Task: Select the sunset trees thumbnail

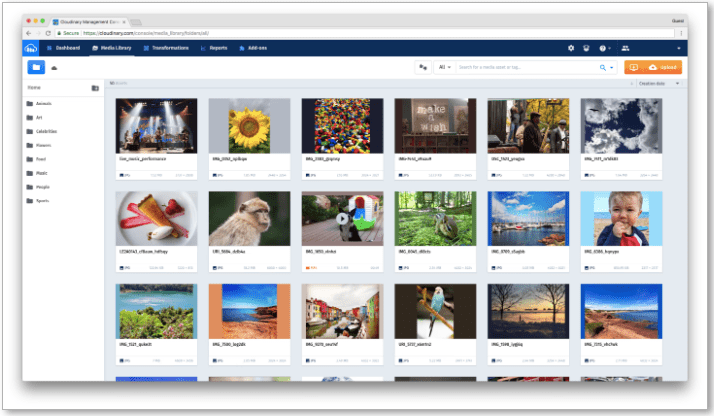Action: click(528, 311)
